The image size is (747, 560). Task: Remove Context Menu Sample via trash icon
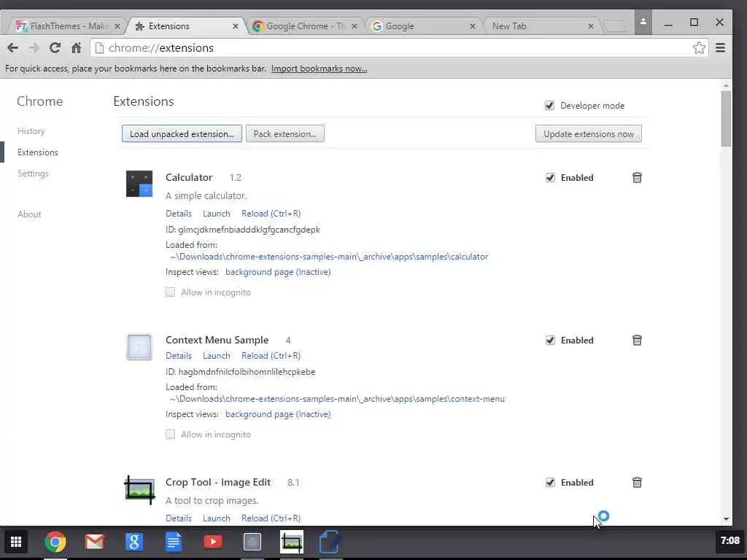(637, 340)
